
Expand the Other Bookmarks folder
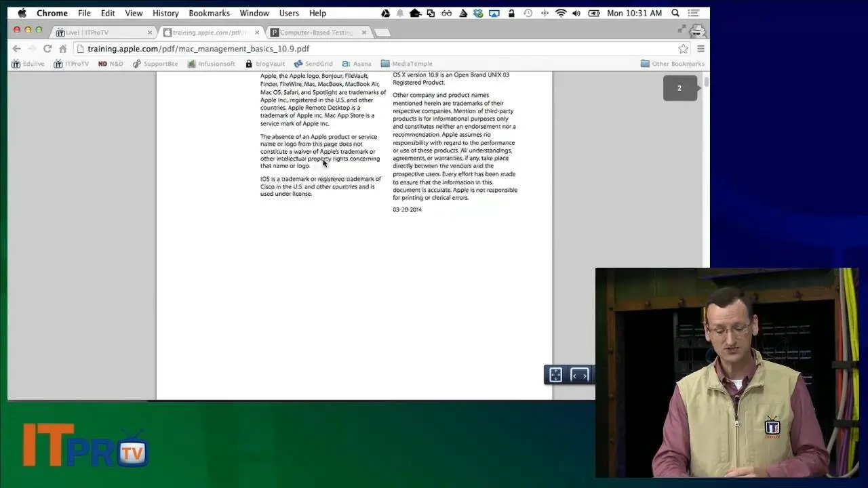[672, 64]
